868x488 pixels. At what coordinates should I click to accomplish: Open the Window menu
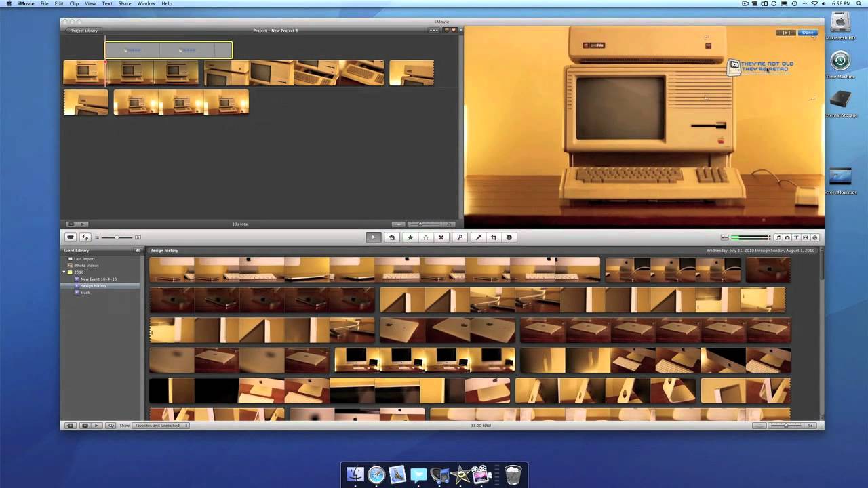click(146, 4)
